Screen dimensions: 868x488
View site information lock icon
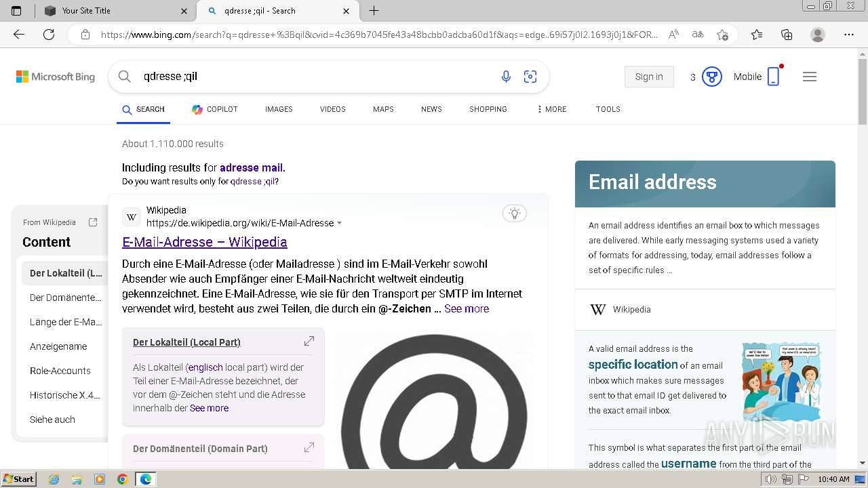click(85, 35)
